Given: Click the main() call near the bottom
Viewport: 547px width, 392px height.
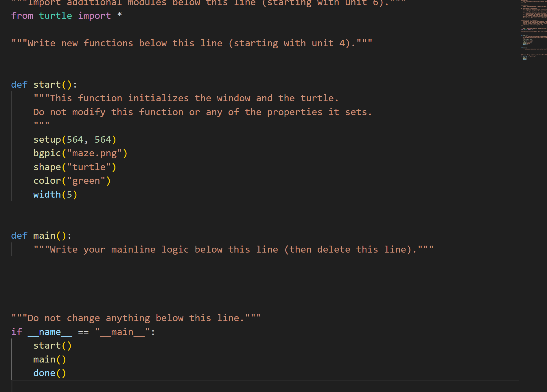Looking at the screenshot, I should click(x=50, y=359).
